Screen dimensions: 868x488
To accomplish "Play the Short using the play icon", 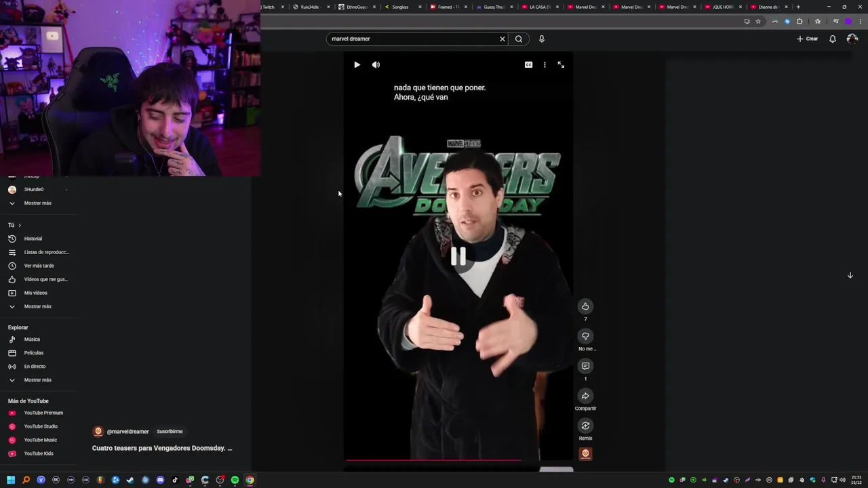I will (x=357, y=65).
